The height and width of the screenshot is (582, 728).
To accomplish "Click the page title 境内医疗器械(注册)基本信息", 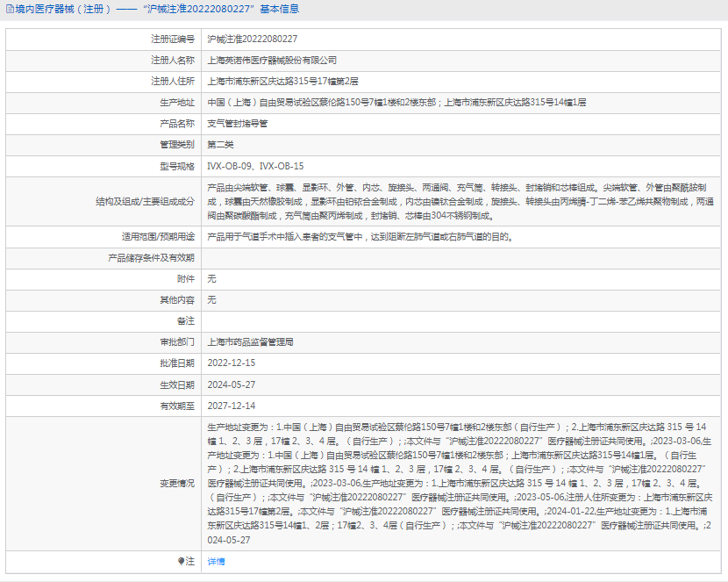I will [157, 9].
